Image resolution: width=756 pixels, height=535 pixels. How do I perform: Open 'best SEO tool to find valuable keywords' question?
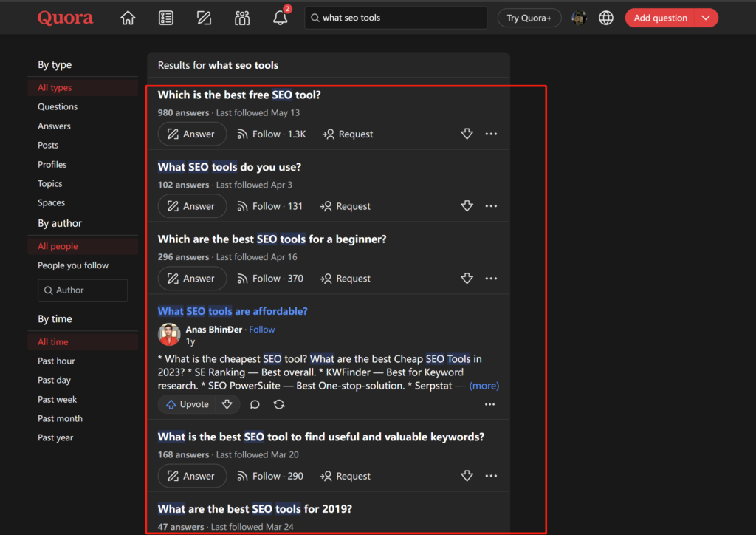click(x=321, y=437)
